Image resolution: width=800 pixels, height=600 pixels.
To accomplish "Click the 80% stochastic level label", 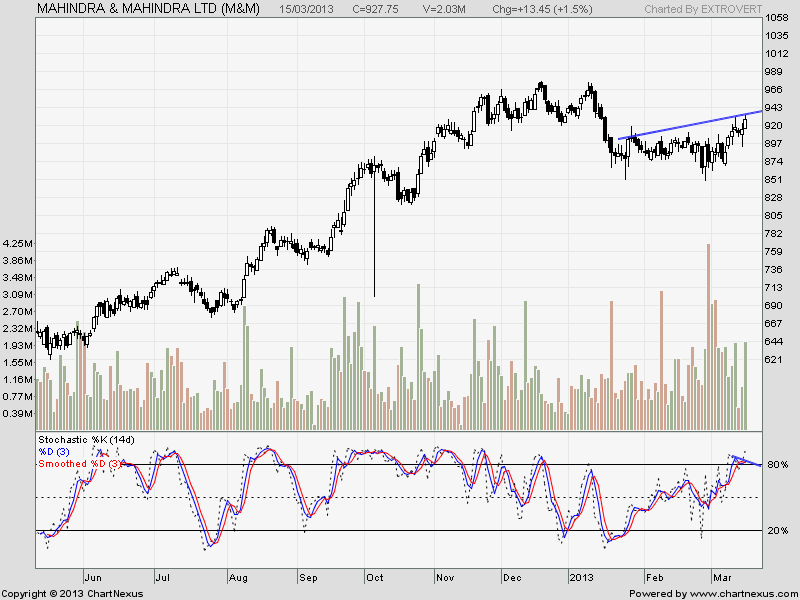I will click(x=778, y=465).
